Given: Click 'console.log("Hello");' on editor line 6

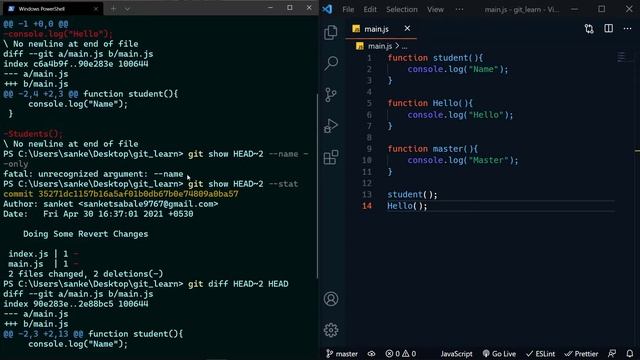Looking at the screenshot, I should pos(460,115).
